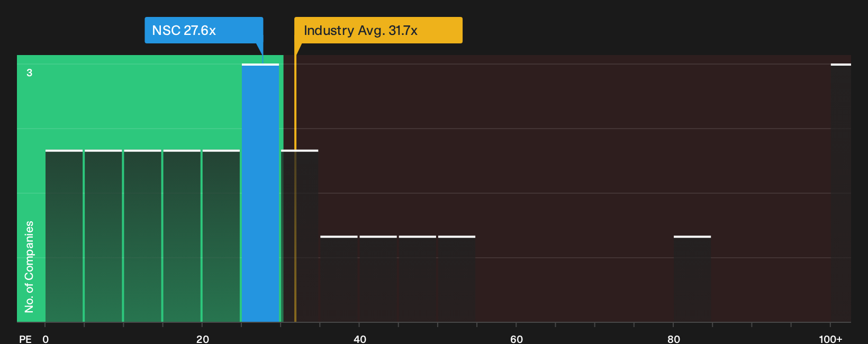Click the No. of Companies axis label
The height and width of the screenshot is (344, 868).
[x=29, y=266]
